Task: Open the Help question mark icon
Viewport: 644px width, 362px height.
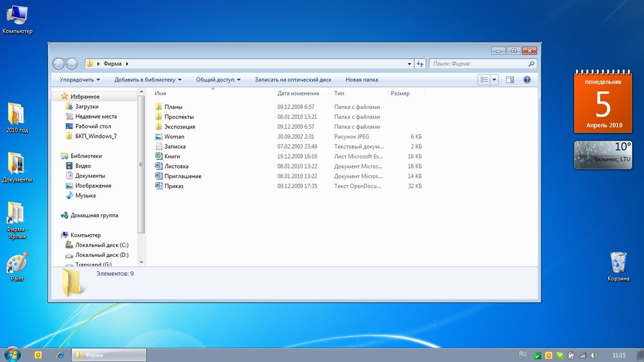Action: [527, 80]
